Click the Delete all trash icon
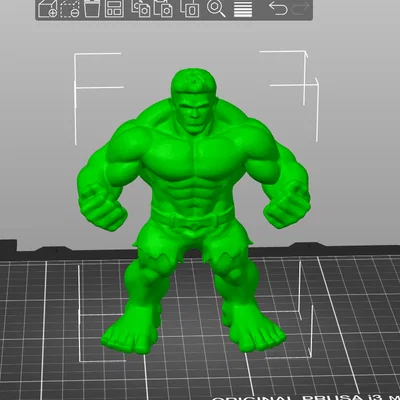This screenshot has height=400, width=400. click(x=92, y=8)
